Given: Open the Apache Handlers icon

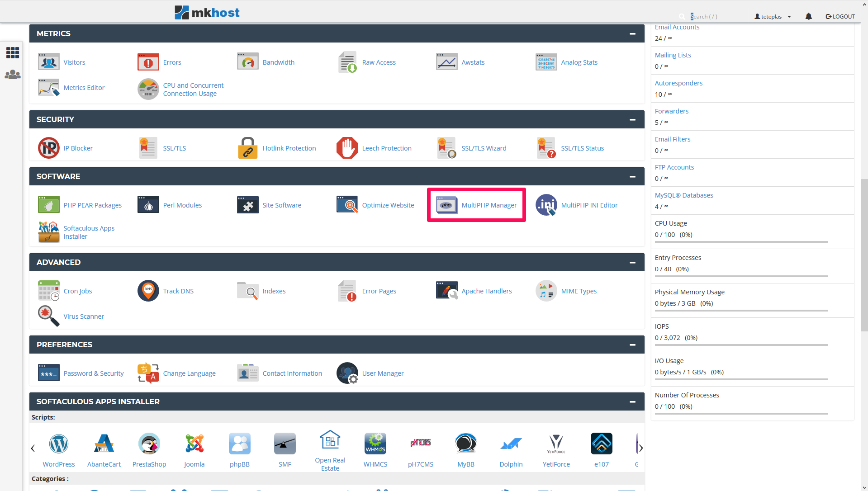Looking at the screenshot, I should tap(447, 291).
